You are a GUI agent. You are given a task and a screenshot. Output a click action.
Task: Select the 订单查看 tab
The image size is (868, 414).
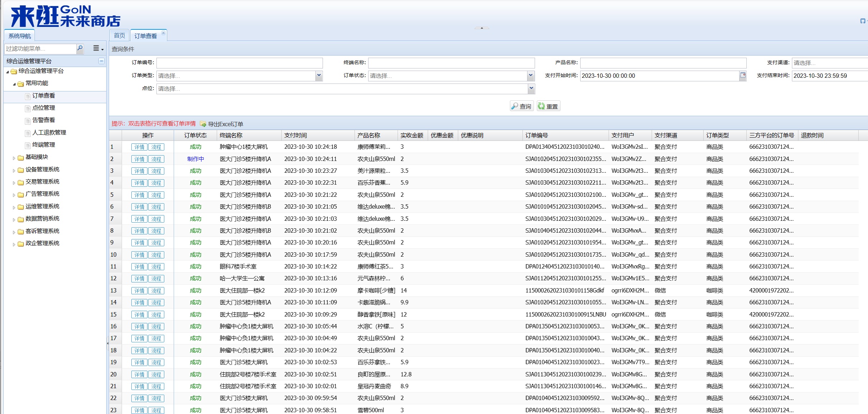pos(146,36)
